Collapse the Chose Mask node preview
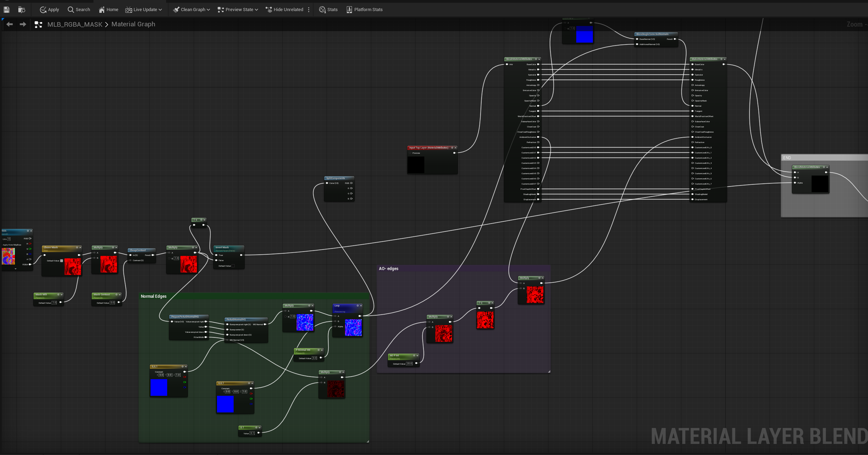The width and height of the screenshot is (868, 455). click(x=80, y=248)
